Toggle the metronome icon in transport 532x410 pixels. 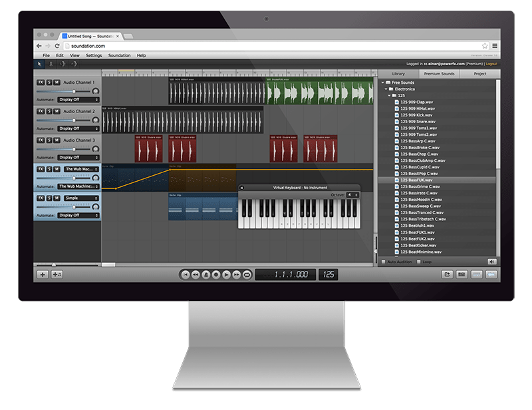(206, 274)
